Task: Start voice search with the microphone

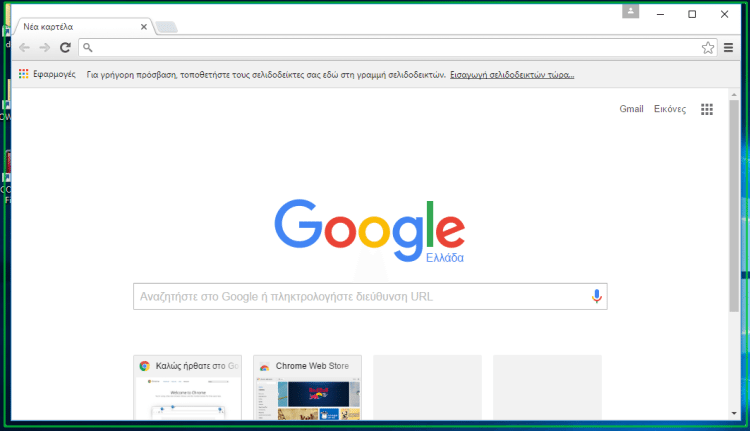Action: [596, 296]
